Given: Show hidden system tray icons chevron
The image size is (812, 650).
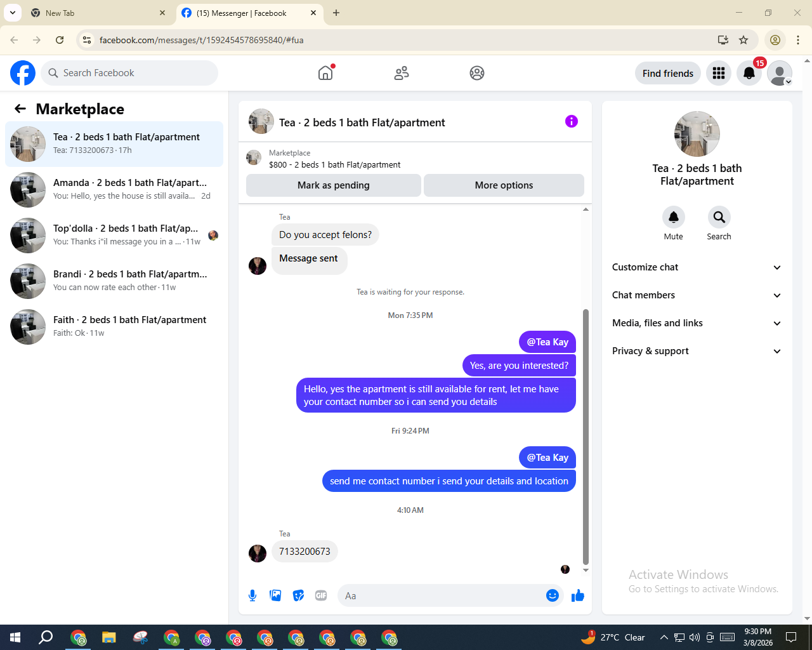Looking at the screenshot, I should point(664,637).
